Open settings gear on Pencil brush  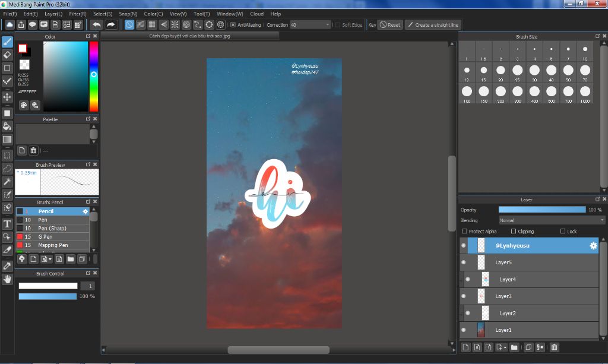tap(85, 211)
